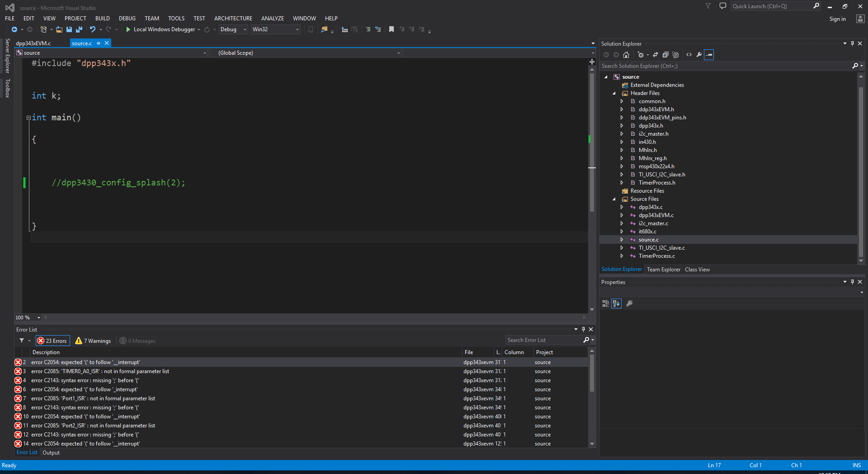This screenshot has width=868, height=474.
Task: Switch to the dpp343xEVM.c tab
Action: (x=33, y=43)
